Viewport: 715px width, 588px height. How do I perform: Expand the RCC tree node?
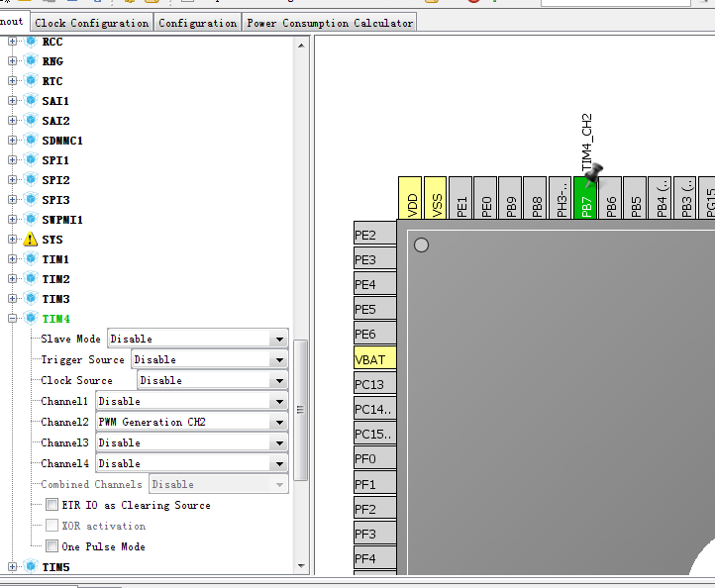[x=12, y=42]
